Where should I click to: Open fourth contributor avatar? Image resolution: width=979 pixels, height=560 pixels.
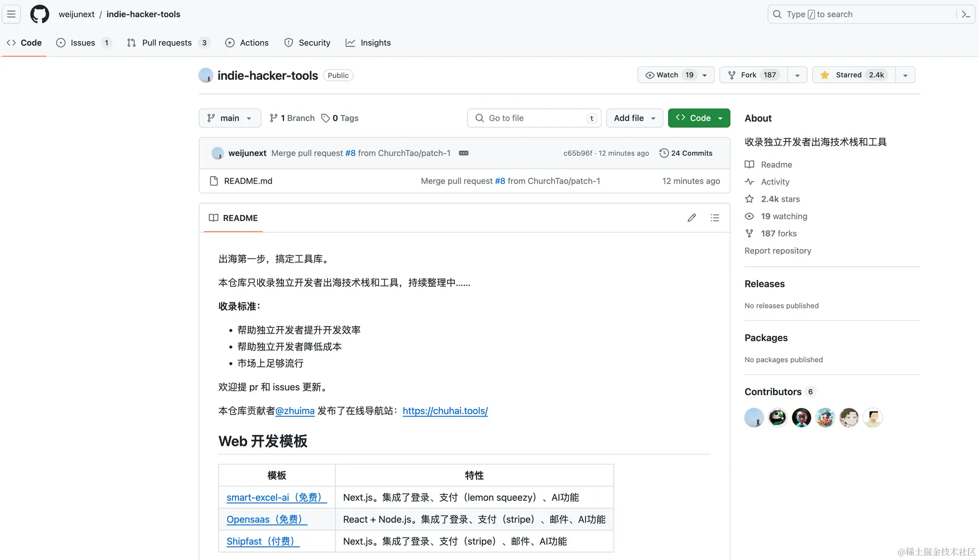[x=825, y=418]
